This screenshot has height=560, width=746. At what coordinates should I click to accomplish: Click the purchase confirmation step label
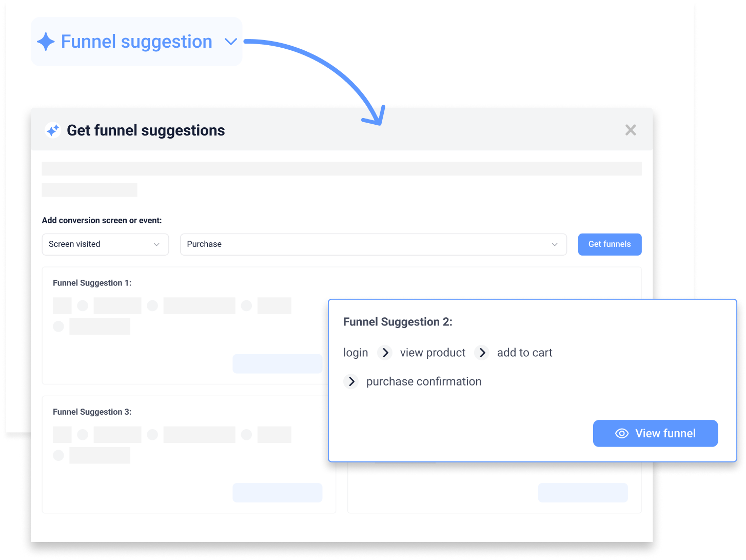pyautogui.click(x=424, y=381)
